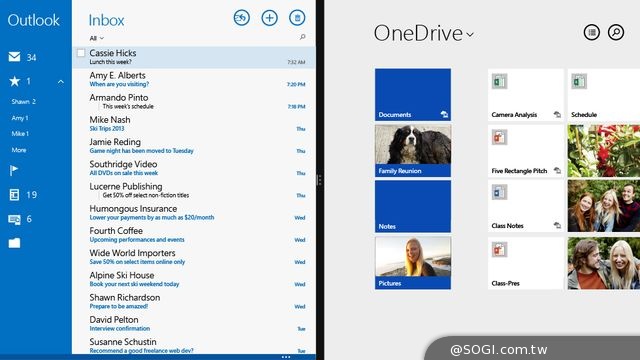Open David Pelton interview confirmation email

(194, 324)
